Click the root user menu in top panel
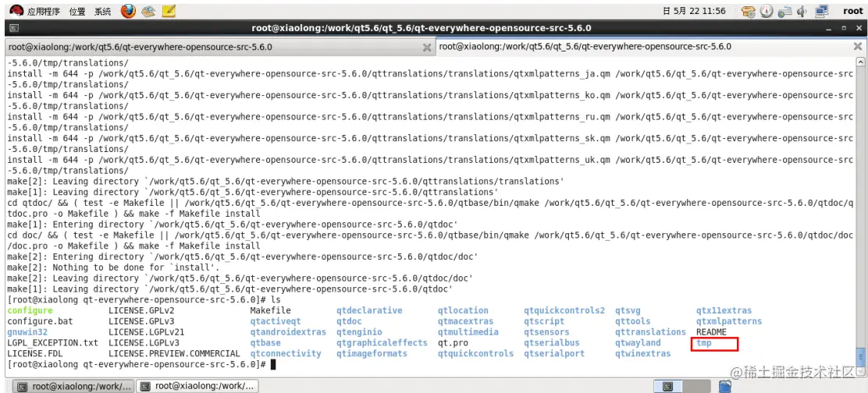Viewport: 868px width, 393px height. 853,10
